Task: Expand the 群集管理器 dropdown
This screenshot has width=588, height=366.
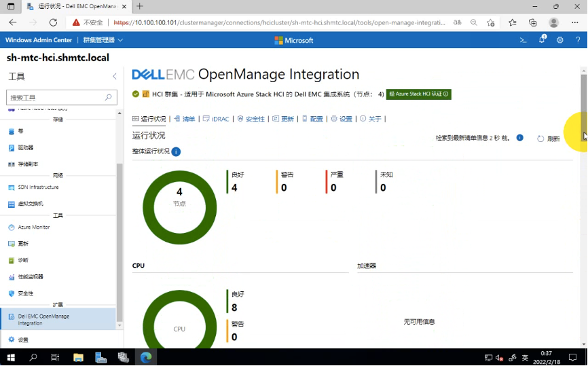Action: pyautogui.click(x=103, y=40)
